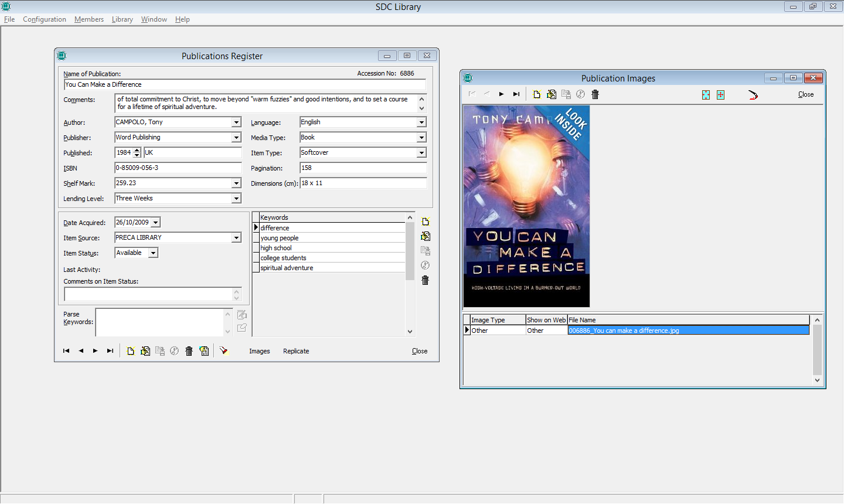The height and width of the screenshot is (504, 844).
Task: Go to next record in Publications Register
Action: 96,351
